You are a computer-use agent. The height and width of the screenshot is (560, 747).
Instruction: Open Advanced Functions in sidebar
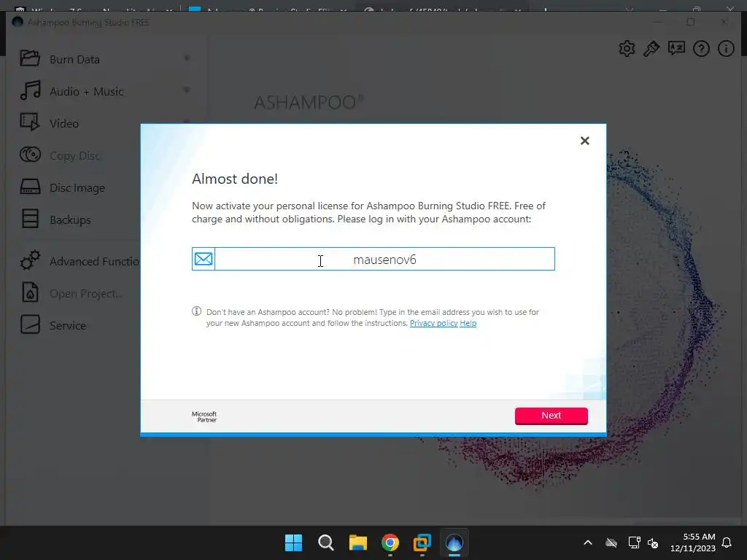[94, 262]
